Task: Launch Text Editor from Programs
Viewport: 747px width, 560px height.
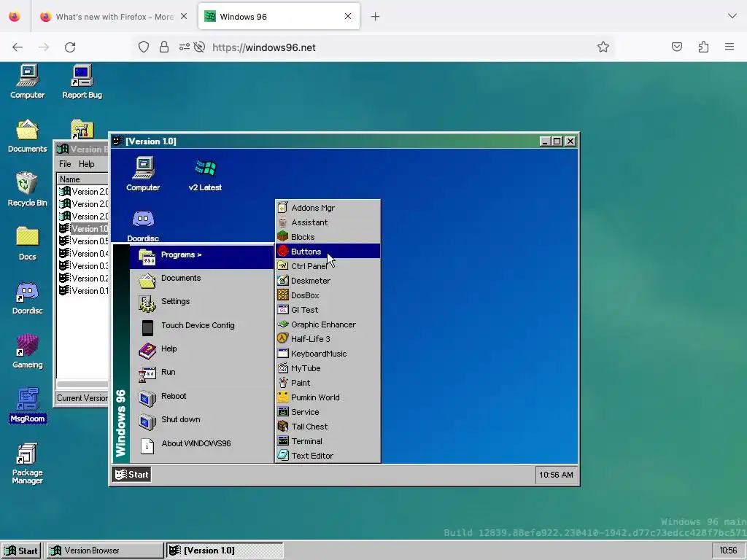Action: click(328, 456)
